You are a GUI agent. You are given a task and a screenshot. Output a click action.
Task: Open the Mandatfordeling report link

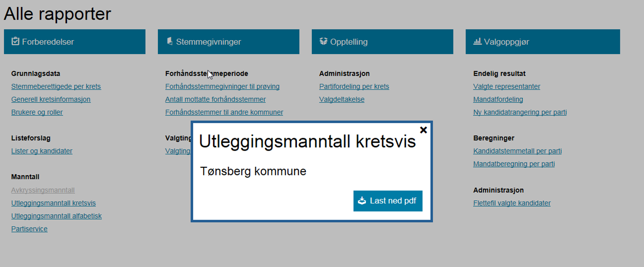tap(498, 99)
